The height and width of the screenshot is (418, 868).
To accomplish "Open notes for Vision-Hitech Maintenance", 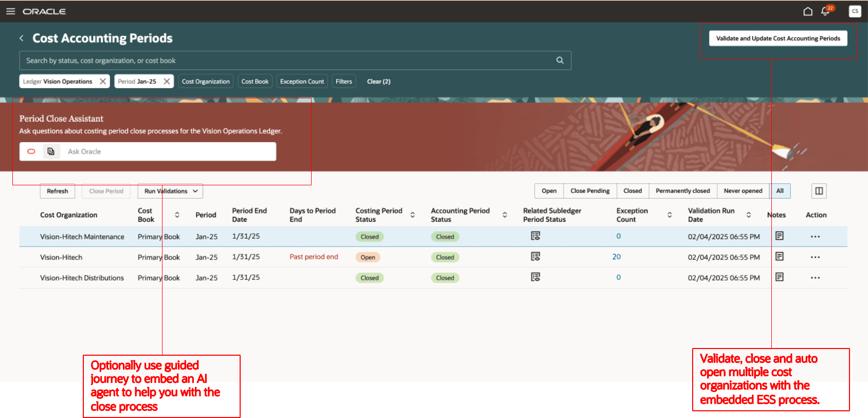I will click(x=780, y=236).
